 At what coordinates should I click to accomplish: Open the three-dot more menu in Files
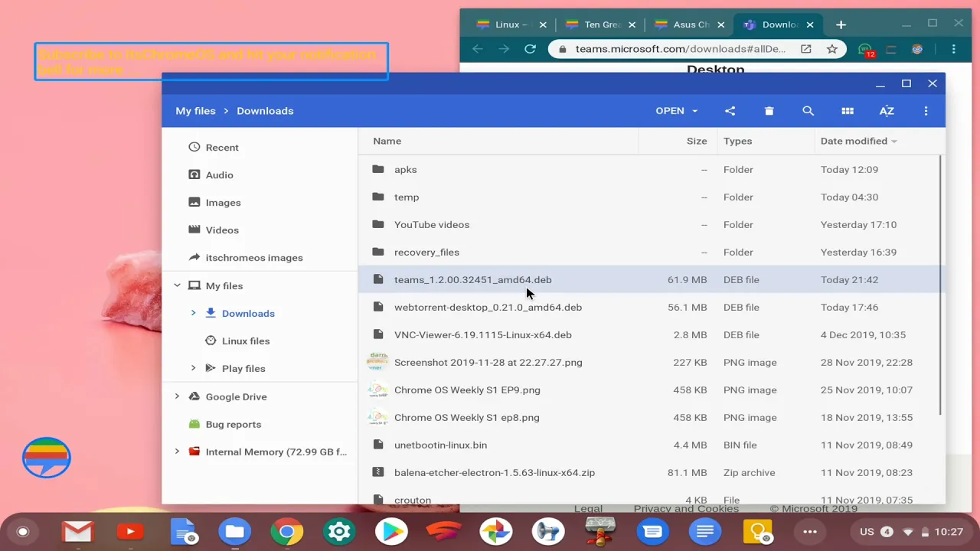click(926, 111)
